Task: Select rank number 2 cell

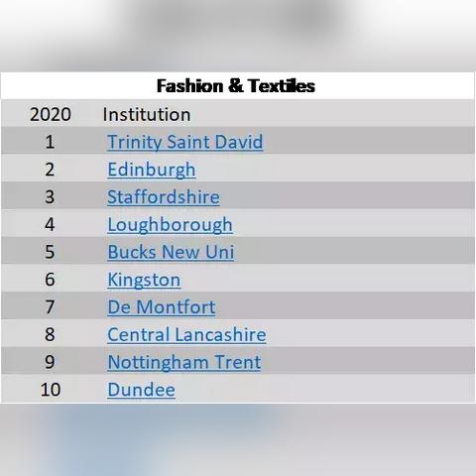Action: coord(50,170)
